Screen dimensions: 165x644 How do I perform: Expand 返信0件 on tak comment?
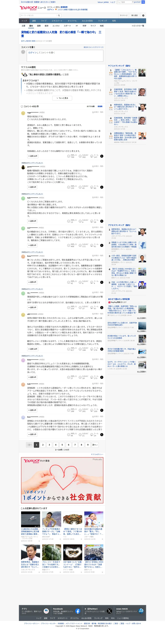pyautogui.click(x=32, y=221)
